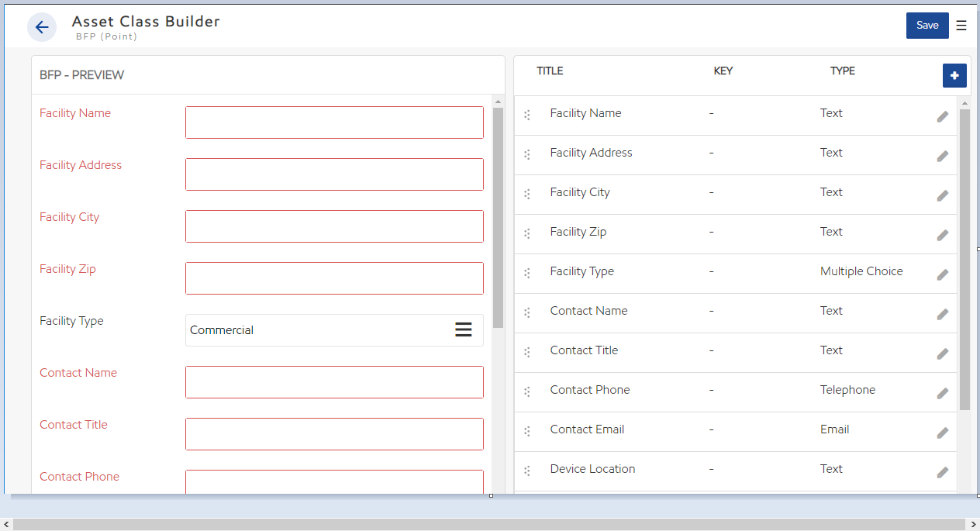
Task: Focus the Facility Address text field
Action: point(334,174)
